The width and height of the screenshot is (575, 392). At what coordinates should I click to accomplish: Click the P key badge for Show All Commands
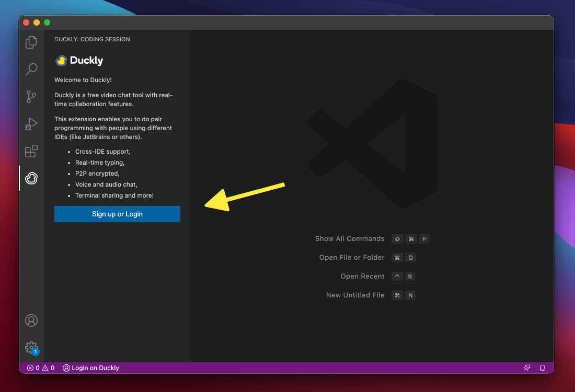point(424,239)
